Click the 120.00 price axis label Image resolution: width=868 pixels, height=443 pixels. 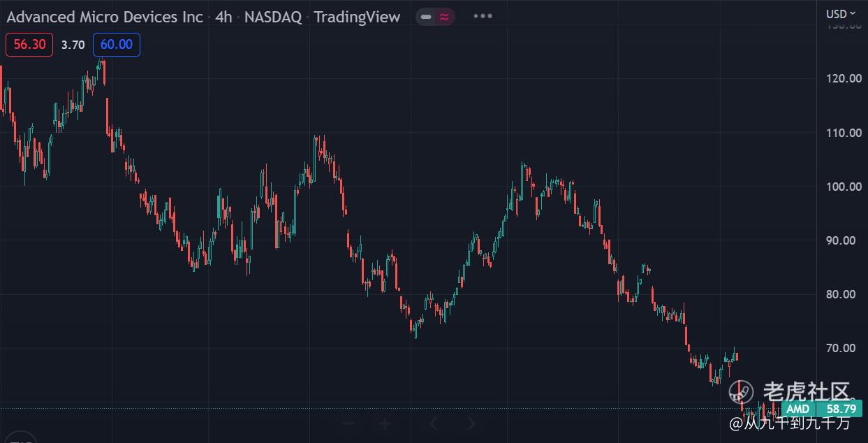(844, 78)
